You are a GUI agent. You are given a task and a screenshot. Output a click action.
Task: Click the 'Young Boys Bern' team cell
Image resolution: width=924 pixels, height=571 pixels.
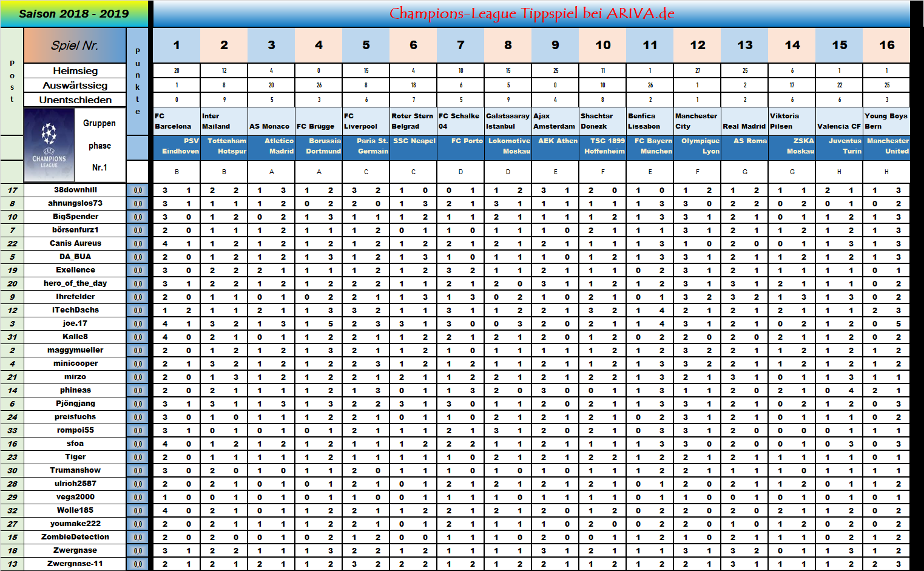[x=886, y=121]
